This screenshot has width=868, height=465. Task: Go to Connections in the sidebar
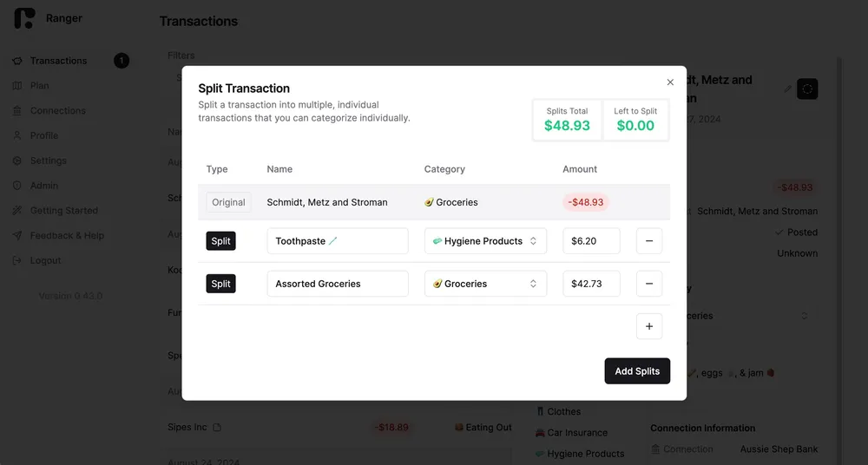57,111
